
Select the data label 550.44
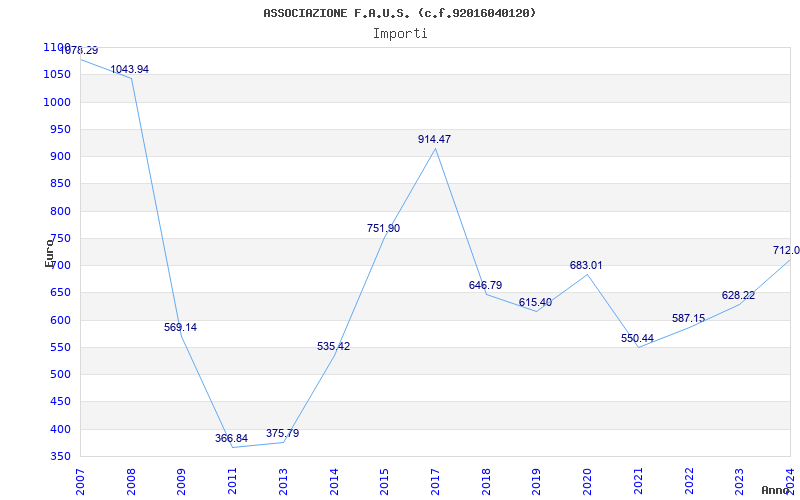[637, 338]
